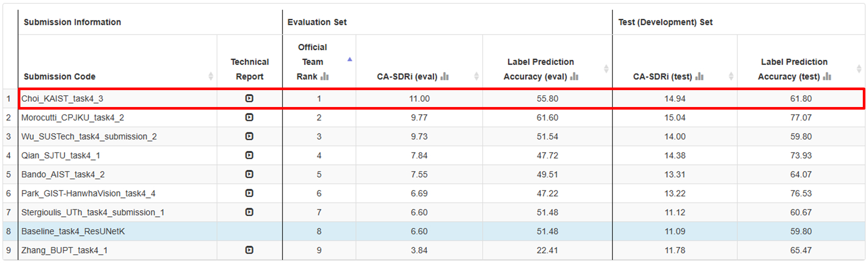Open technical report for Qian_SJTU_task4_1
The height and width of the screenshot is (263, 868).
click(x=249, y=155)
